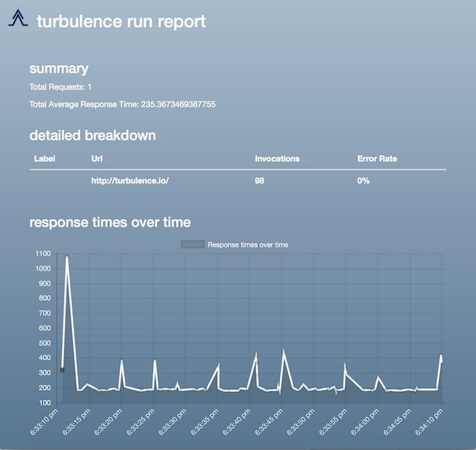476x450 pixels.
Task: Open the http://turbulence.io/ URL entry
Action: 130,181
